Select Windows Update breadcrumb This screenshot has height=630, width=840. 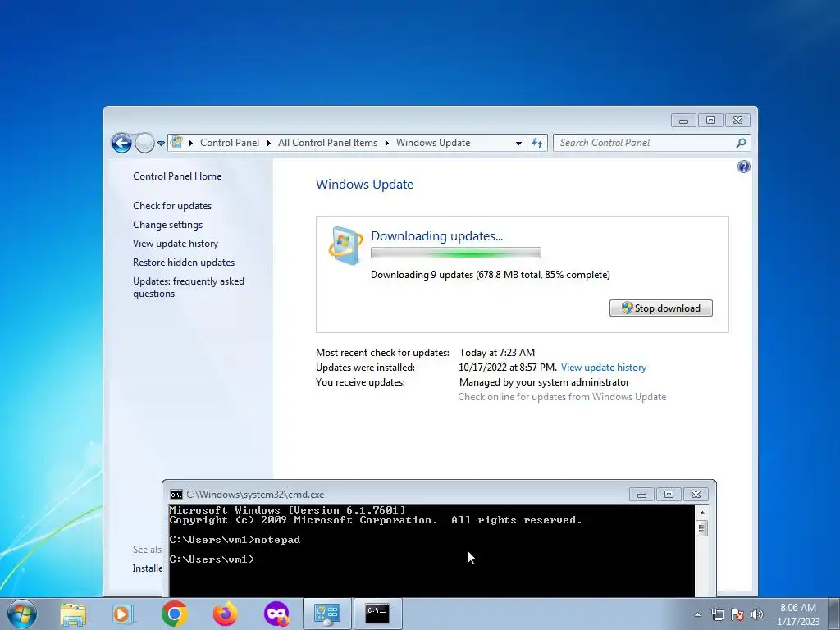tap(433, 143)
